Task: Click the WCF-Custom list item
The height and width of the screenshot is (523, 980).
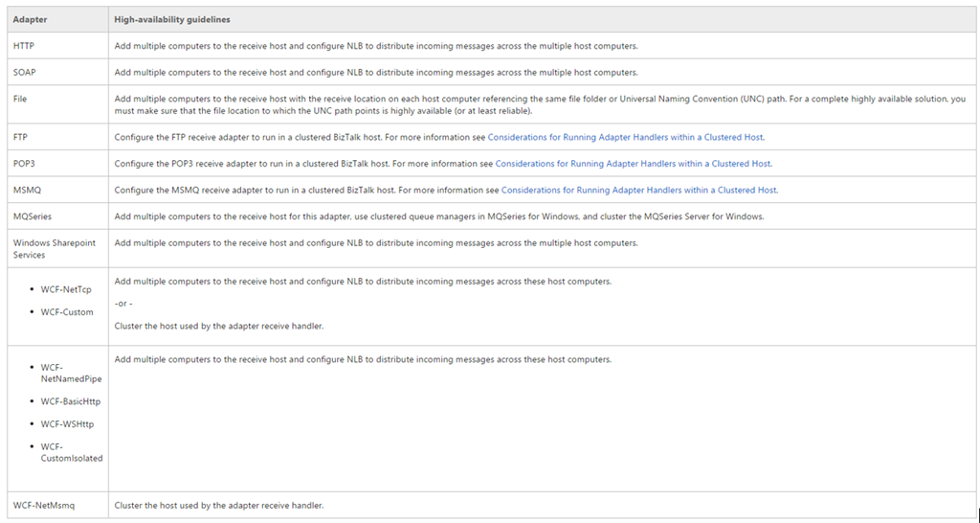Action: pyautogui.click(x=67, y=311)
